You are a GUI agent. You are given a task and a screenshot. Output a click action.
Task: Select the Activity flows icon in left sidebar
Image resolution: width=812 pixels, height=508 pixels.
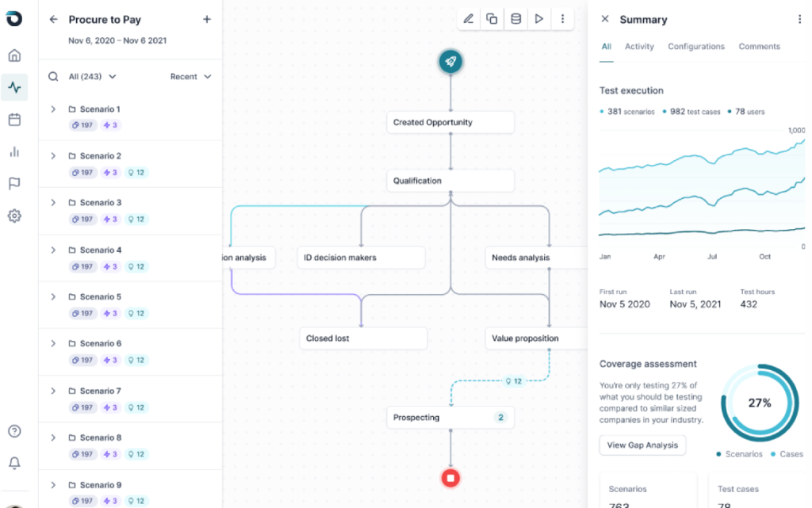(13, 87)
